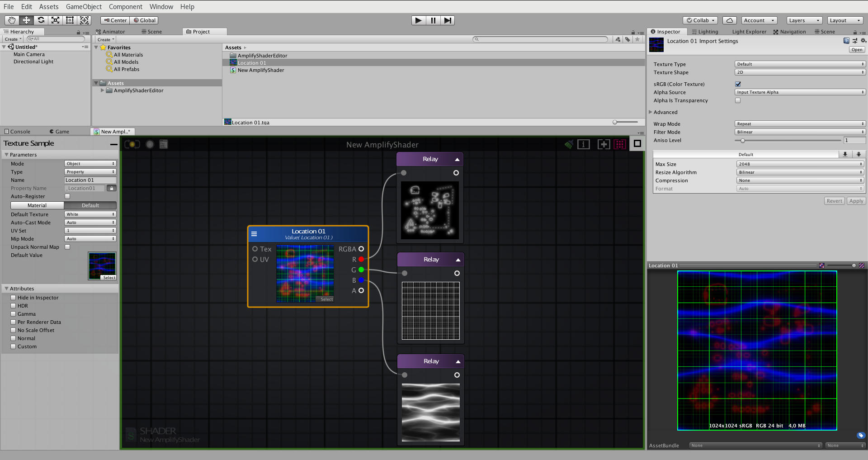868x460 pixels.
Task: Click the maximize canvas square icon
Action: pos(637,144)
